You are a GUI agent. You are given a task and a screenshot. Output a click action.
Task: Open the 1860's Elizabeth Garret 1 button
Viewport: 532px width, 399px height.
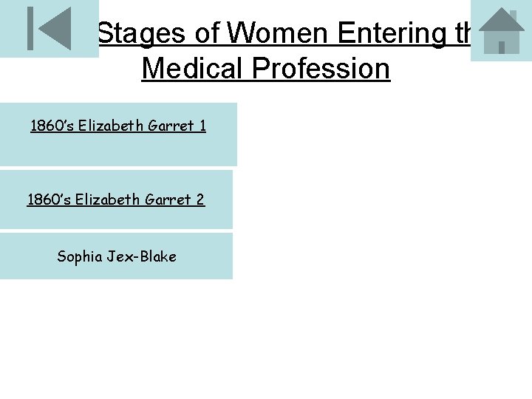[118, 134]
